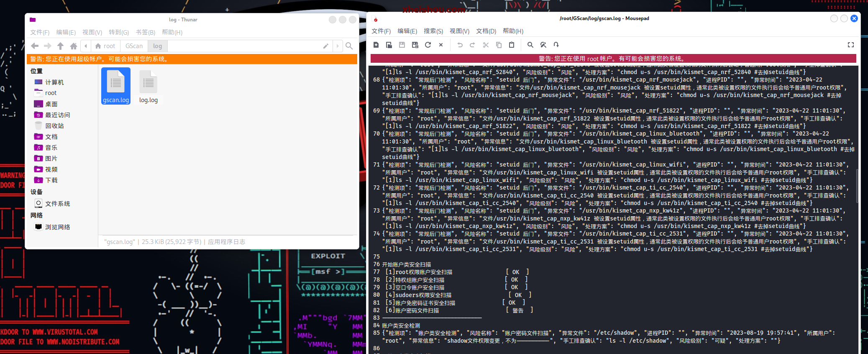Create new document in Mousepad toolbar
The image size is (868, 354).
(376, 45)
